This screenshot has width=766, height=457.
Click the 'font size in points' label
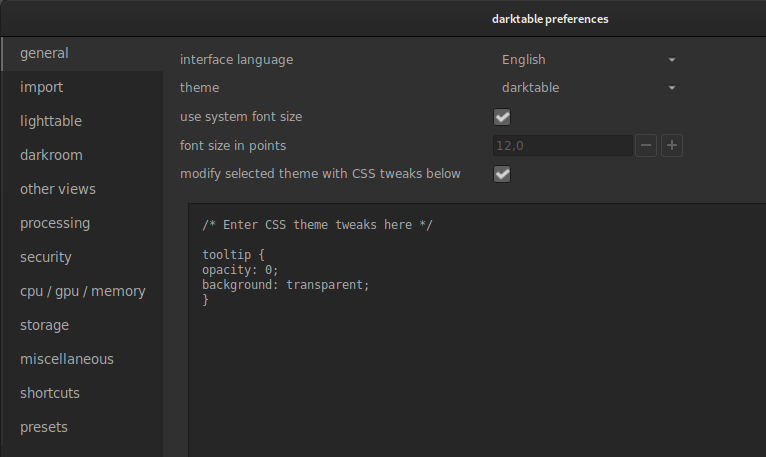pos(233,146)
